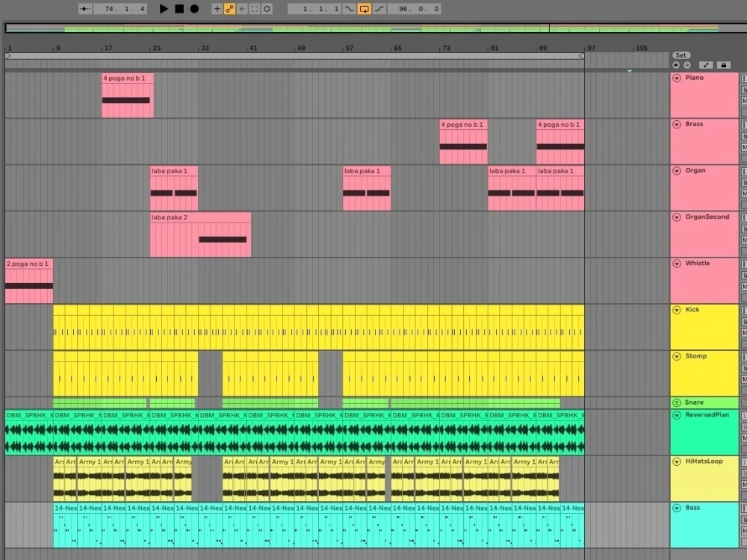Click the arrangement overview strip
The width and height of the screenshot is (747, 560).
376,28
